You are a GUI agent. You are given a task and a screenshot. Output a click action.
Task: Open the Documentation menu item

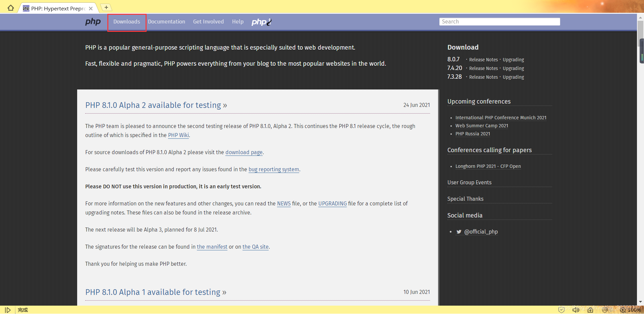pyautogui.click(x=166, y=22)
